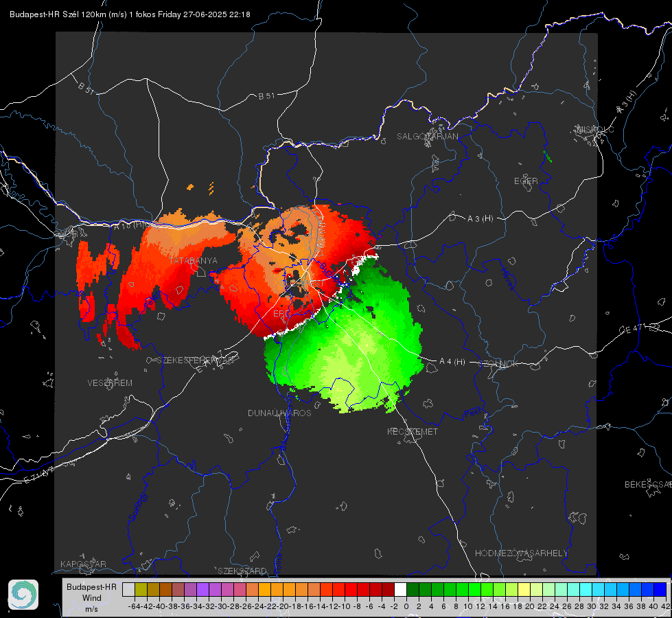Click the EGER city label

pyautogui.click(x=526, y=181)
